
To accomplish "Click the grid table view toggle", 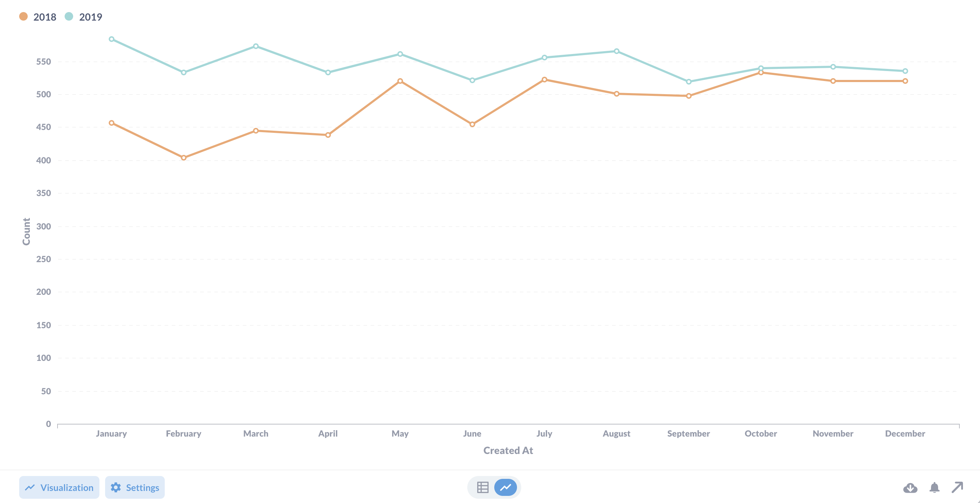I will pos(482,488).
